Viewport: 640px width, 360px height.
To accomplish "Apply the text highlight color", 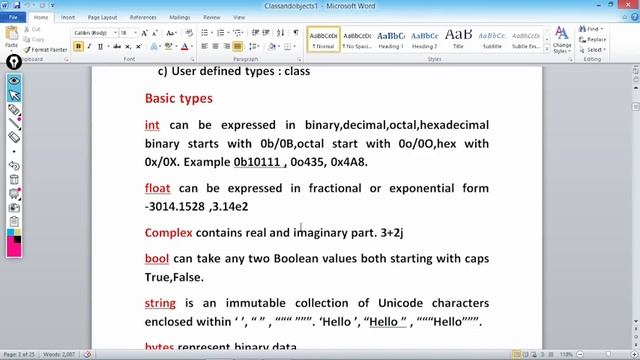I will point(168,47).
